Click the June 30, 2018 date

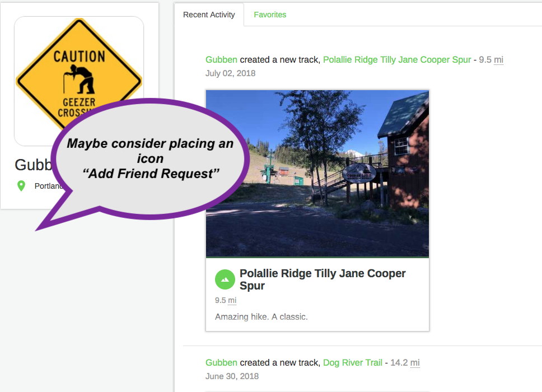tap(232, 376)
